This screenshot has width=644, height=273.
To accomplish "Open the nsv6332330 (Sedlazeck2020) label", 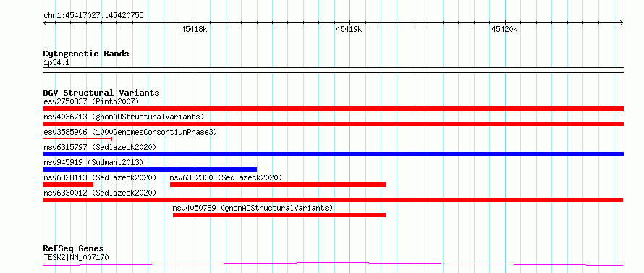I will coord(226,177).
